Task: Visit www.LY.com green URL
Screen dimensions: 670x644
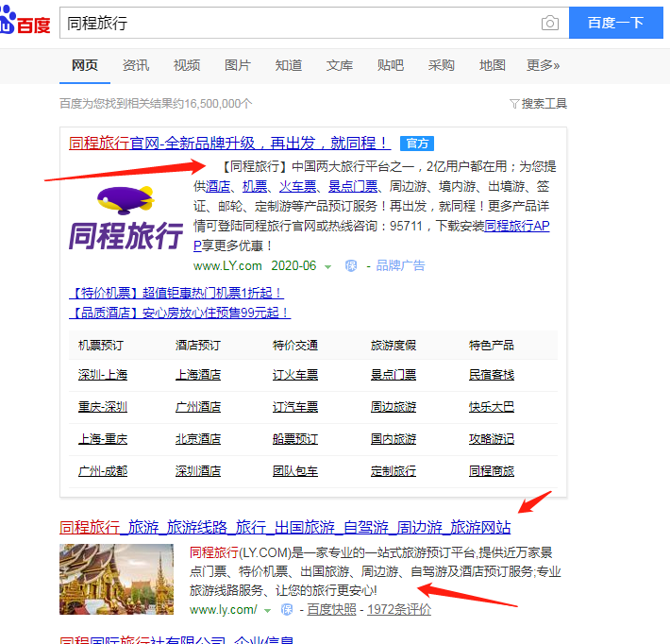Action: [x=227, y=266]
